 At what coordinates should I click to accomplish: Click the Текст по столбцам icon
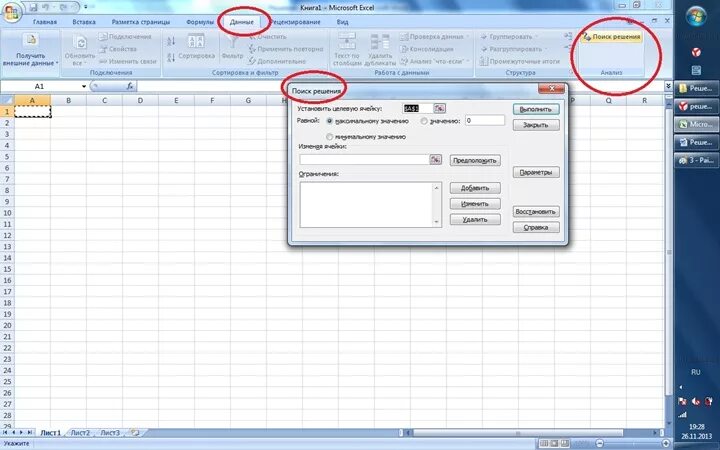tap(347, 40)
